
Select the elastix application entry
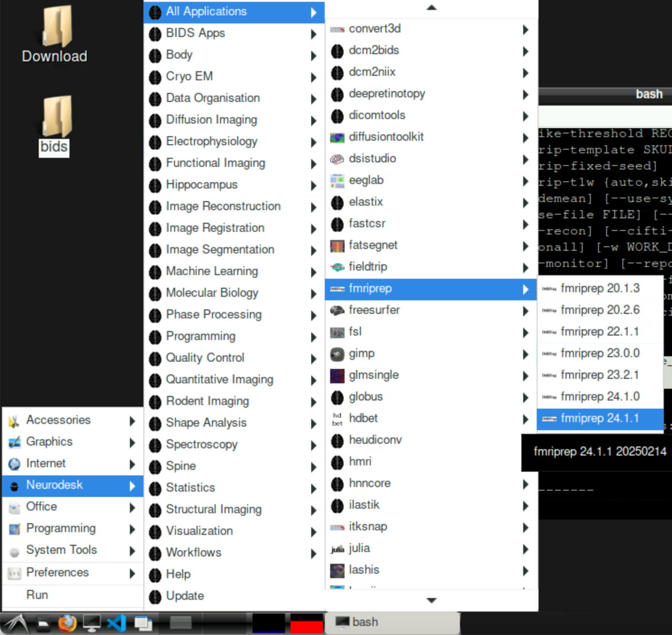pyautogui.click(x=431, y=202)
